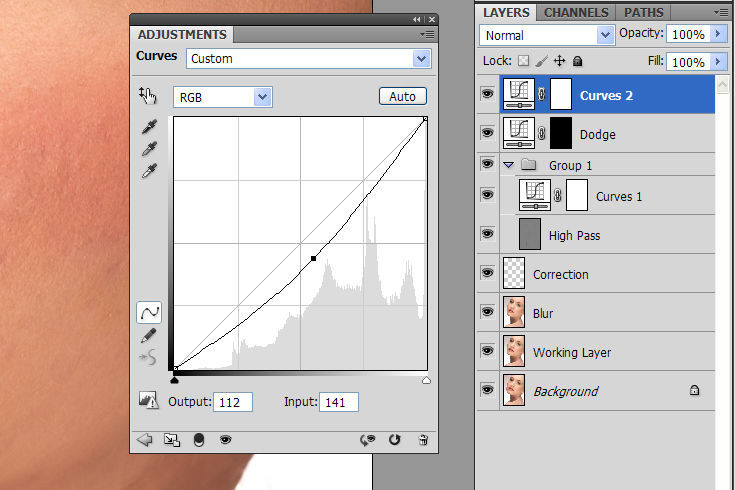The width and height of the screenshot is (735, 490).
Task: Click Dodge layer mask link icon
Action: point(541,134)
